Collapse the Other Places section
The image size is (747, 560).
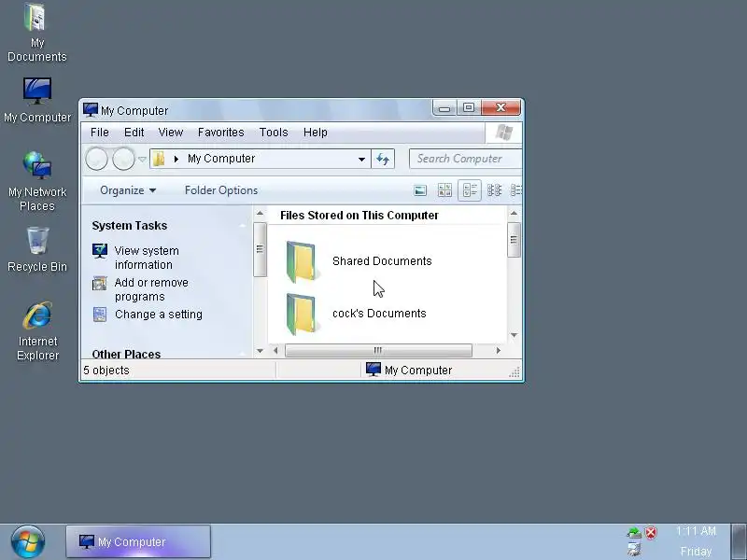point(242,354)
